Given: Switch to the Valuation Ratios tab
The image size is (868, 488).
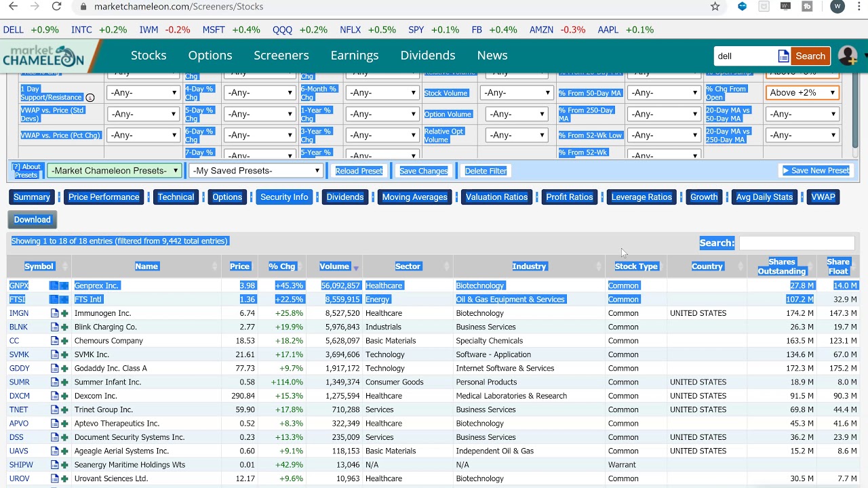Looking at the screenshot, I should (496, 197).
